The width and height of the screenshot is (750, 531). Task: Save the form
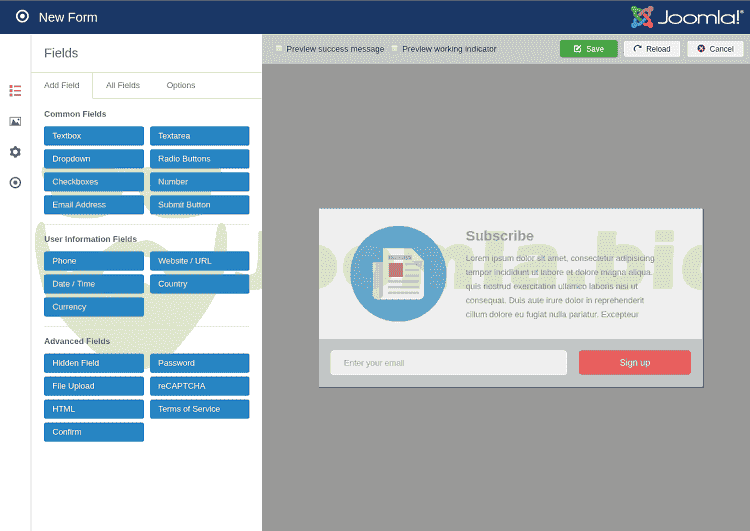pyautogui.click(x=588, y=49)
